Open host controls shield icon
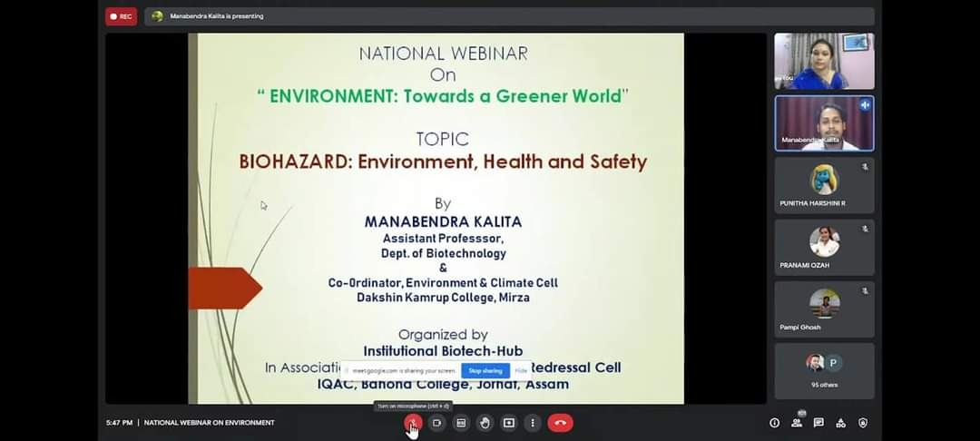Image resolution: width=980 pixels, height=441 pixels. coord(862,423)
